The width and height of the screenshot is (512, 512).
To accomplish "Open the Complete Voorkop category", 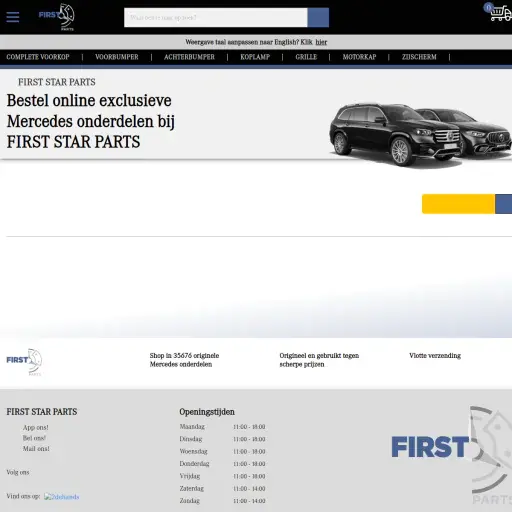I will click(x=38, y=57).
